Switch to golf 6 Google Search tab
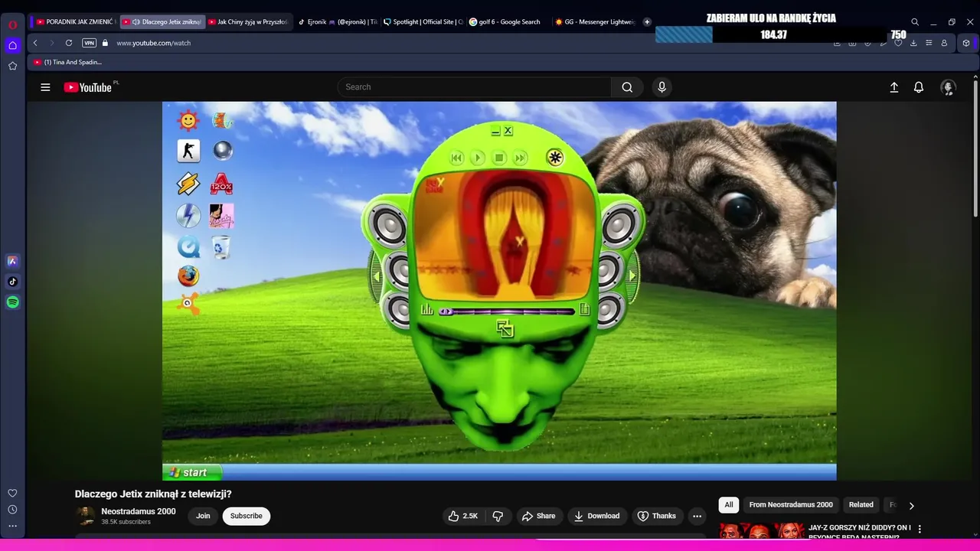 pos(508,22)
